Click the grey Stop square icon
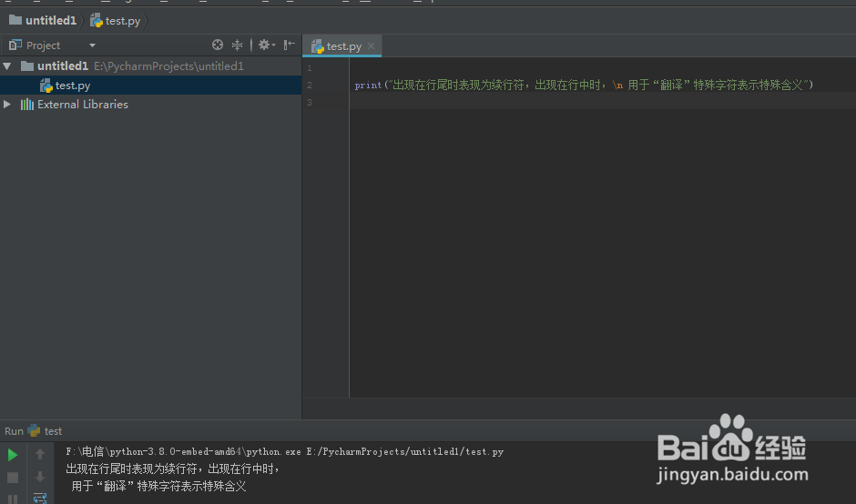This screenshot has height=504, width=856. pos(13,478)
